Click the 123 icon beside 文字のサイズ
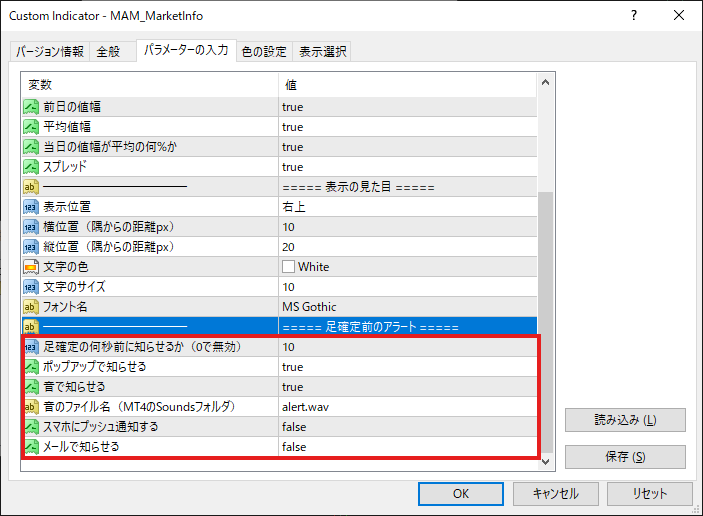The image size is (703, 516). [x=31, y=286]
